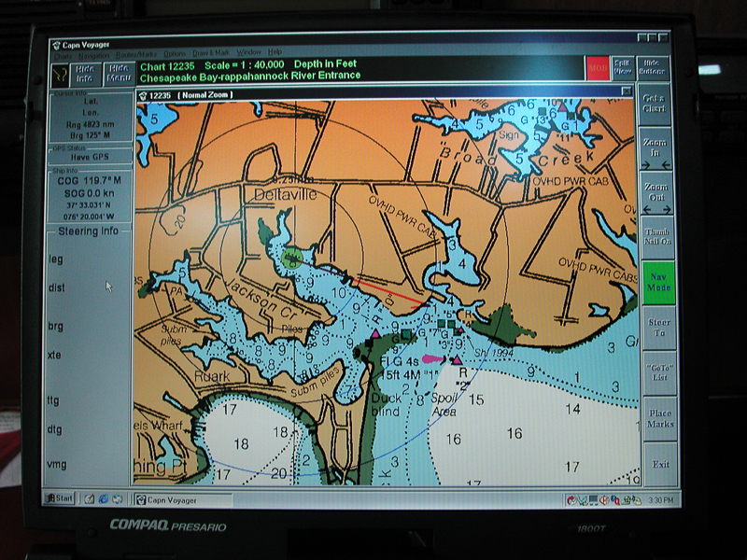Image resolution: width=747 pixels, height=560 pixels.
Task: Open the Charts menu
Action: tap(63, 56)
